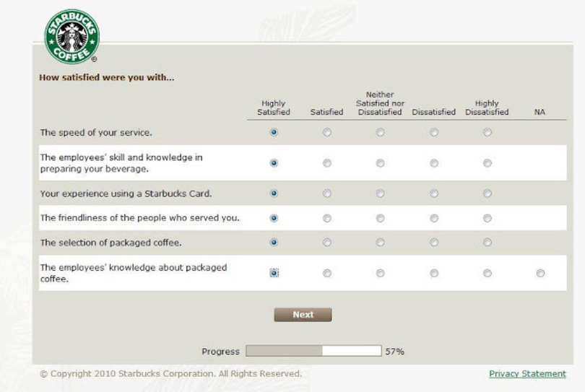This screenshot has height=392, width=585.
Task: Choose Highly Dissatisfied for packaged coffee selection
Action: click(x=487, y=243)
